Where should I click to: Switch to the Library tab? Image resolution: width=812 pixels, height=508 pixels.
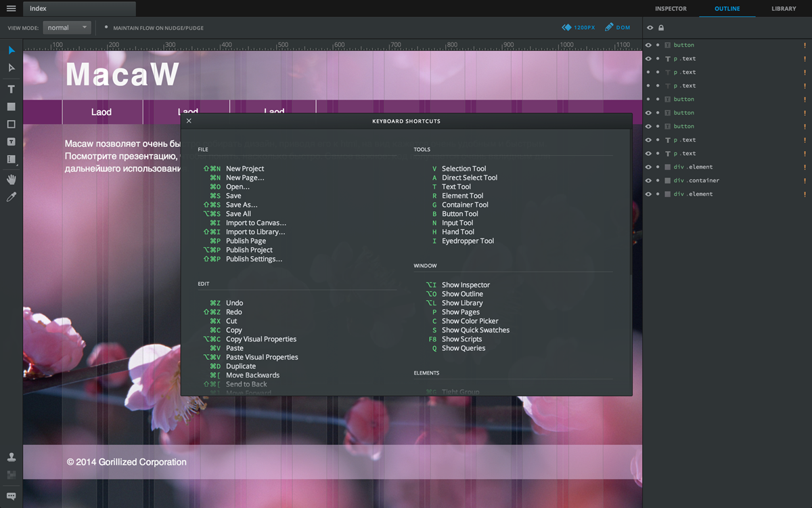(x=784, y=9)
